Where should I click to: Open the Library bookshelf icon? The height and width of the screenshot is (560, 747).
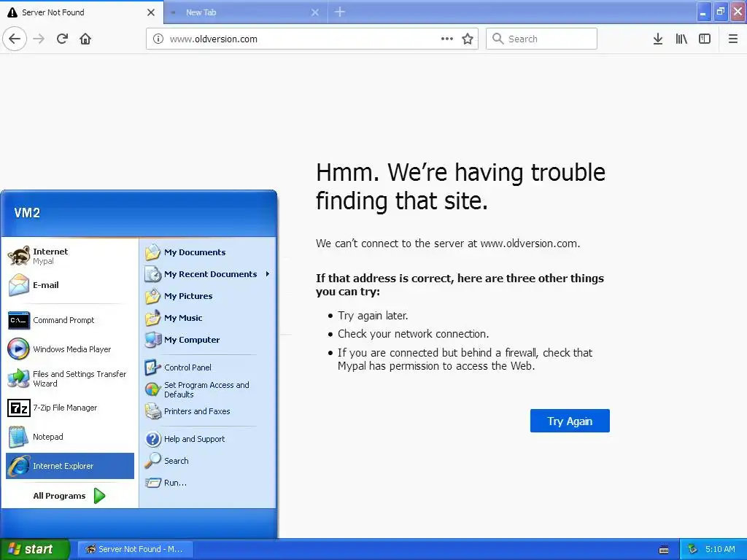tap(681, 39)
